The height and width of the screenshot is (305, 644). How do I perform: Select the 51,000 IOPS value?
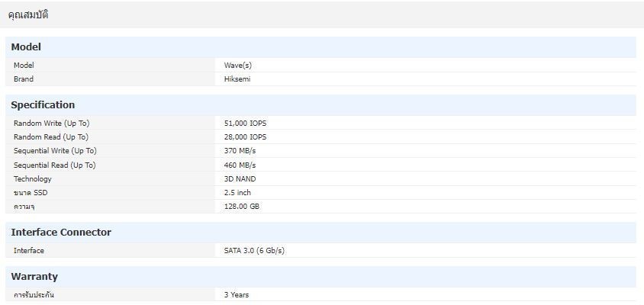pyautogui.click(x=245, y=124)
